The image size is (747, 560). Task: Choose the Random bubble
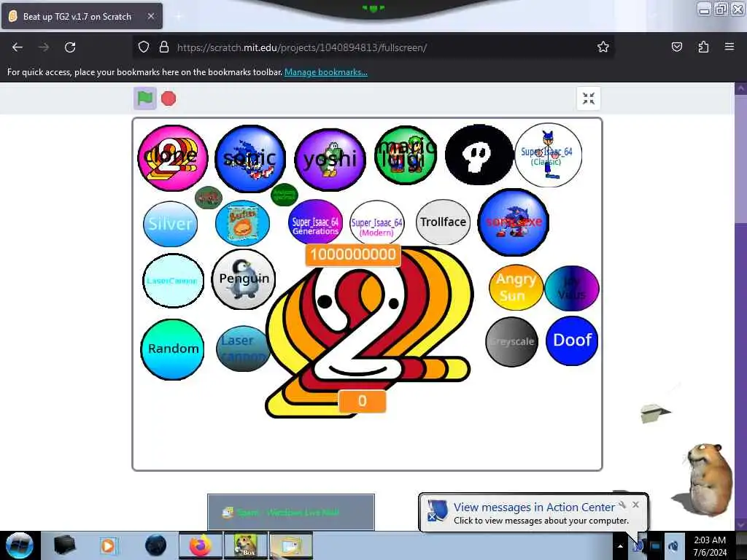point(172,349)
